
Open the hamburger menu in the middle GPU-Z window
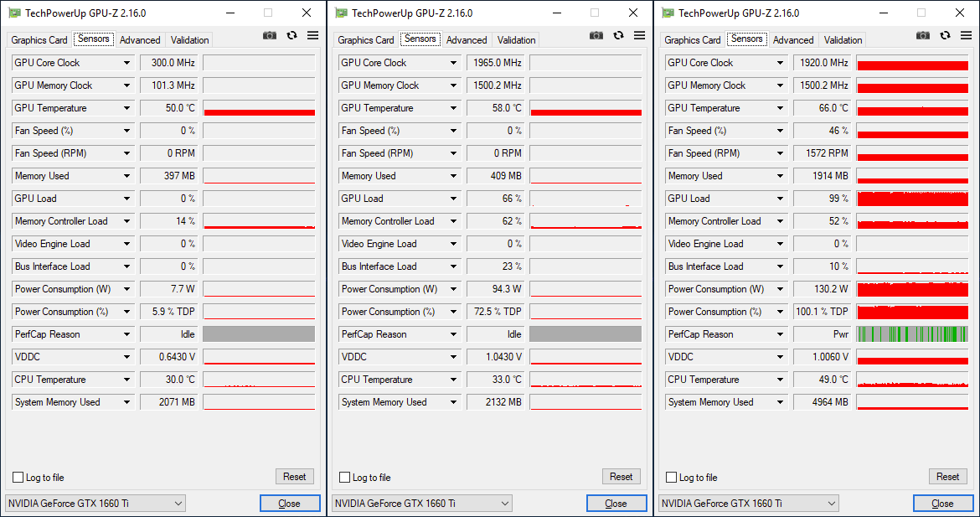click(639, 35)
